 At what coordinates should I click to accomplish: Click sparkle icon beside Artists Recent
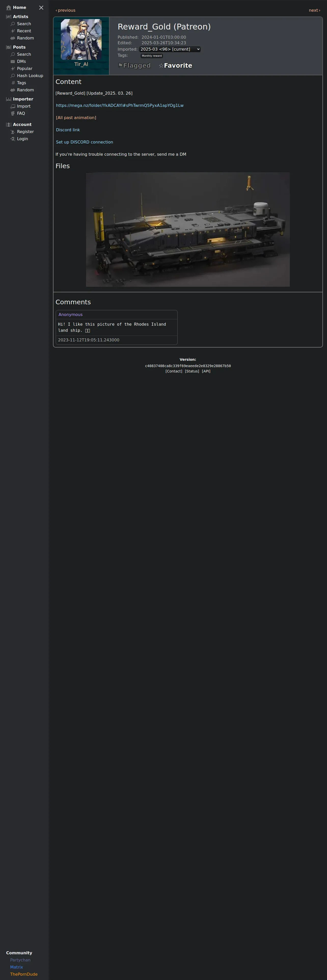pos(13,31)
